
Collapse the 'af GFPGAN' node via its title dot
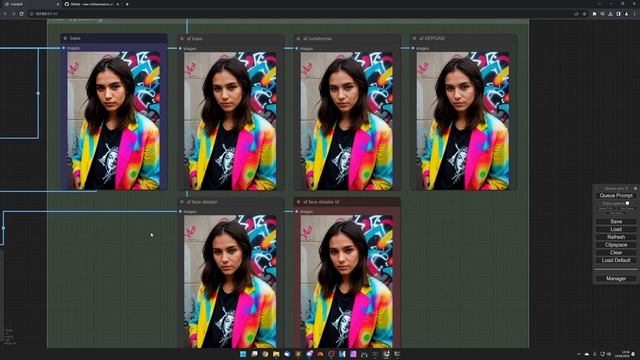[414, 38]
